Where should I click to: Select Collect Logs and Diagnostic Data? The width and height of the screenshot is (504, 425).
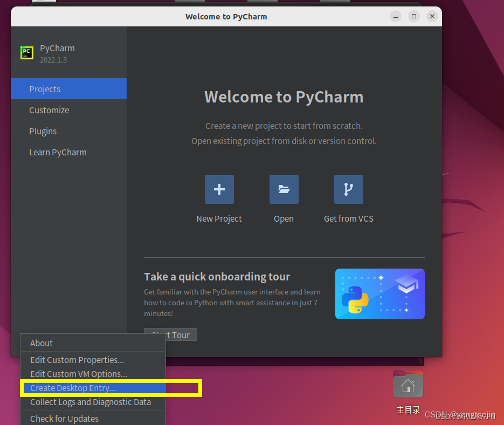click(x=93, y=402)
